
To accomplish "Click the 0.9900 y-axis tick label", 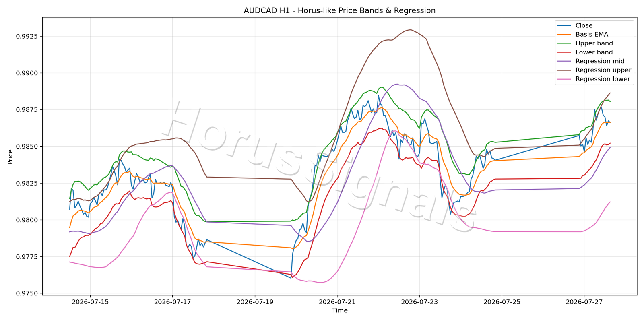I will pyautogui.click(x=27, y=73).
